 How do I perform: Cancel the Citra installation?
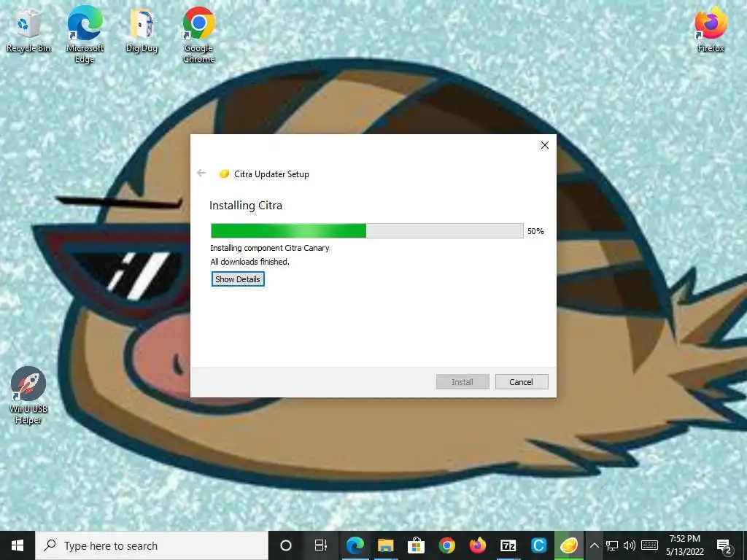click(x=521, y=382)
